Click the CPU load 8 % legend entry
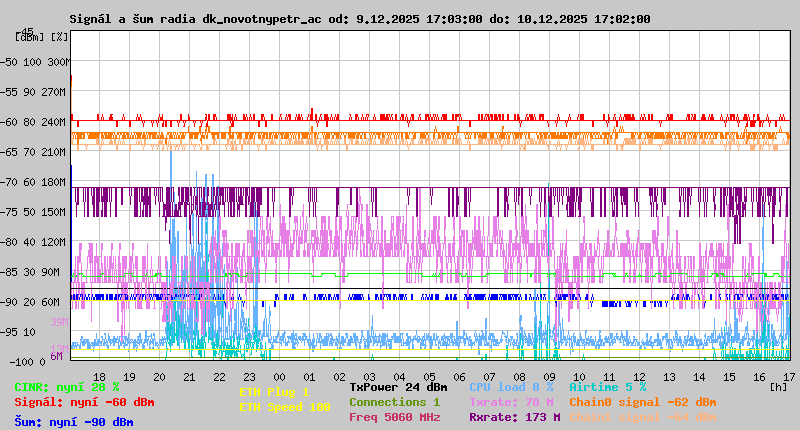The width and height of the screenshot is (800, 430). click(511, 387)
